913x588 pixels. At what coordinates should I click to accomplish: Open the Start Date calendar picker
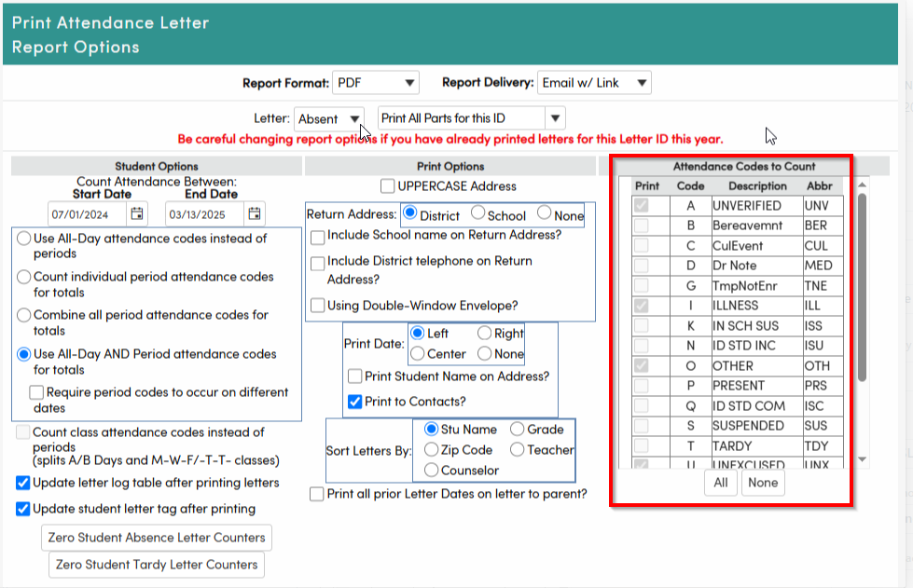(137, 213)
